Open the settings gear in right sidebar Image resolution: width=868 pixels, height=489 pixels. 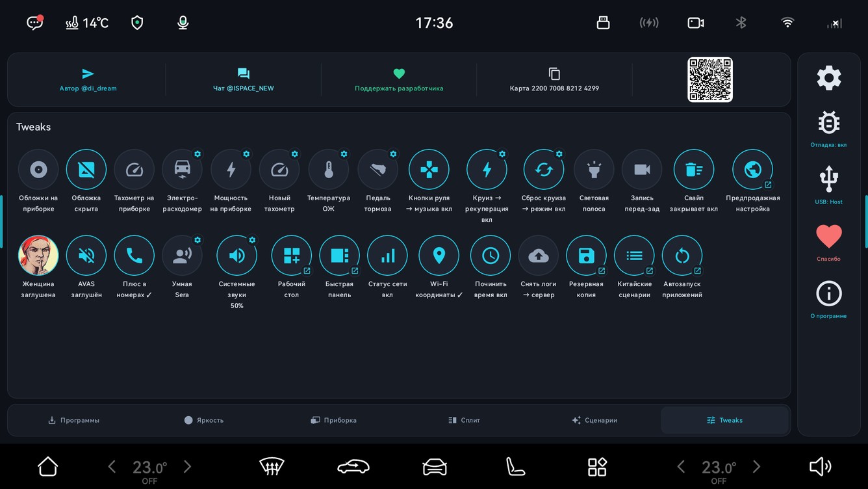[829, 78]
